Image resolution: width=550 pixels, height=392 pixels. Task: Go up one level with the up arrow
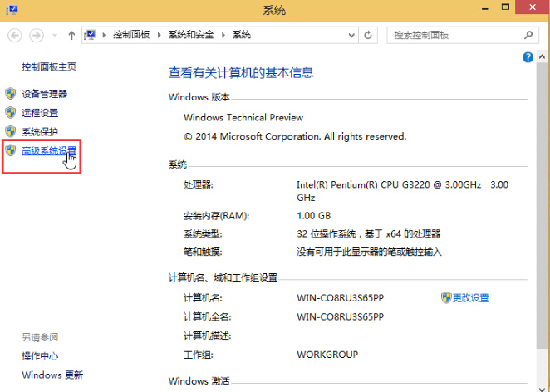click(x=71, y=35)
